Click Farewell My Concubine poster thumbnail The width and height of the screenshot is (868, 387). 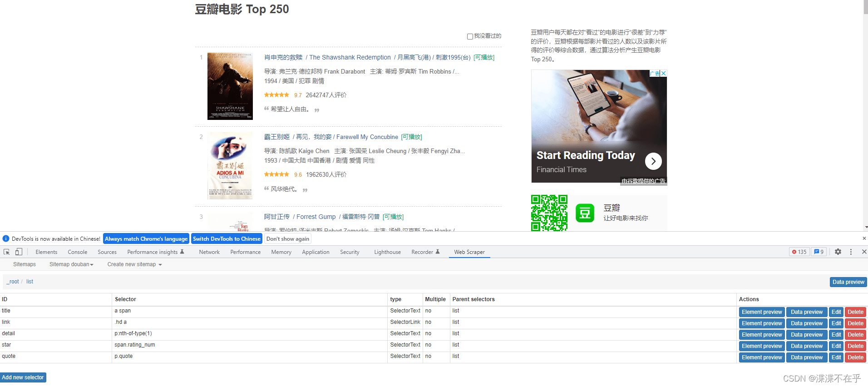click(x=230, y=166)
